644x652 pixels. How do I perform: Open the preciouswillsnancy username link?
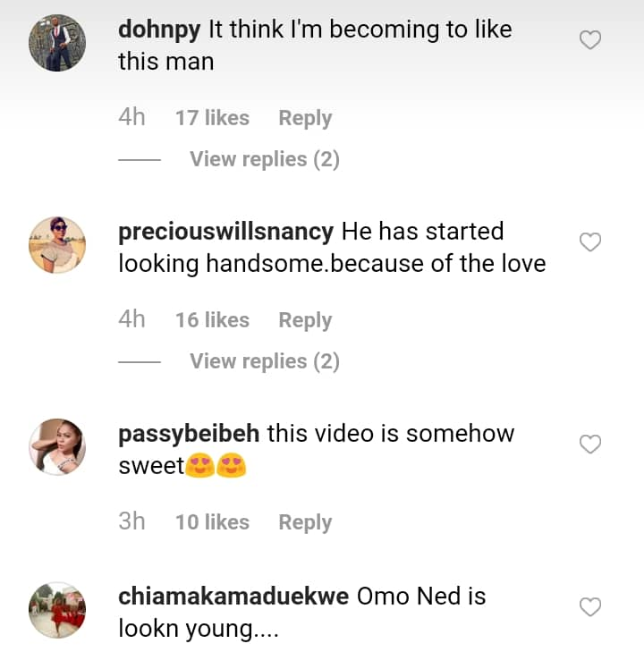tap(225, 232)
